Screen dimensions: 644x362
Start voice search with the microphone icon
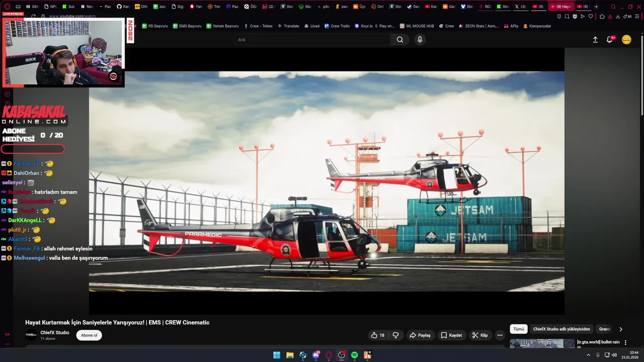[420, 40]
